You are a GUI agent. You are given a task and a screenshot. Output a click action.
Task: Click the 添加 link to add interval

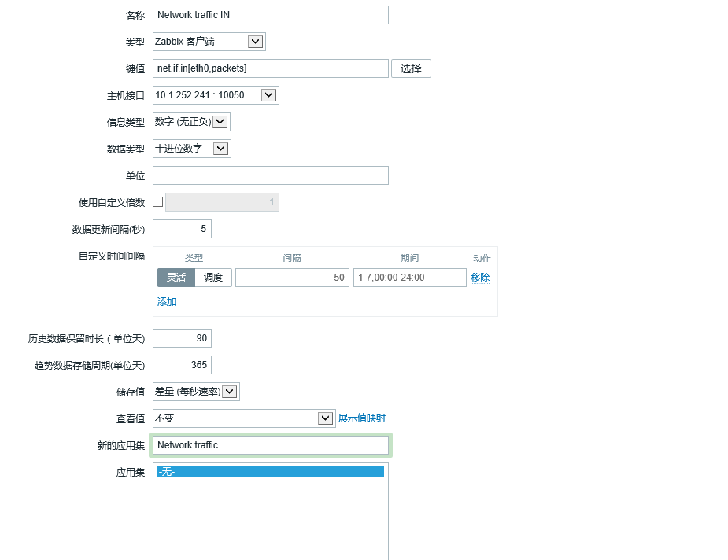pos(167,302)
